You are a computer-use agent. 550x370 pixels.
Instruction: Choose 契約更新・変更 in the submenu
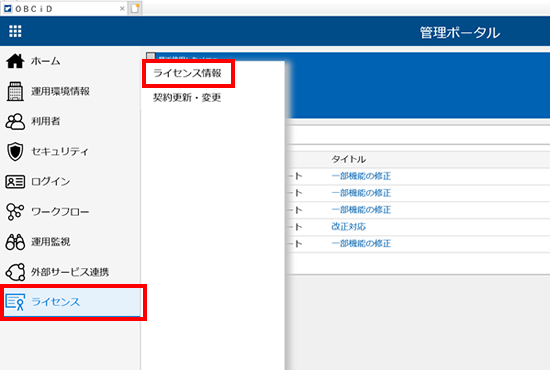pos(187,97)
